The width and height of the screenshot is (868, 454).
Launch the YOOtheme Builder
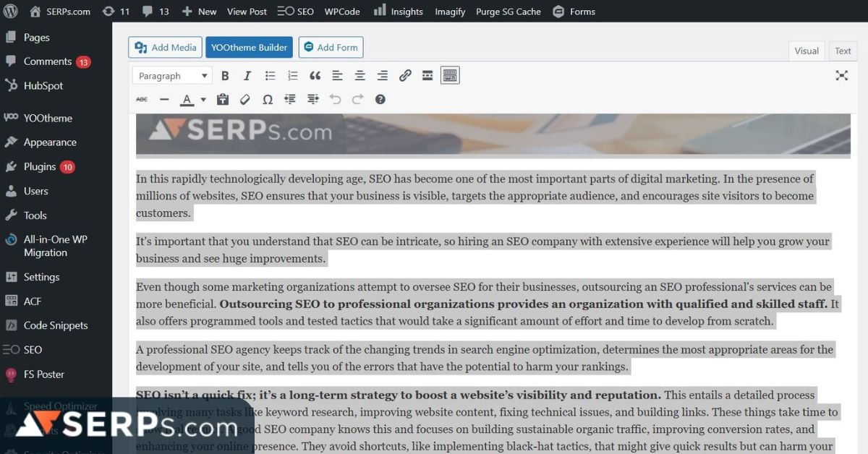[249, 48]
